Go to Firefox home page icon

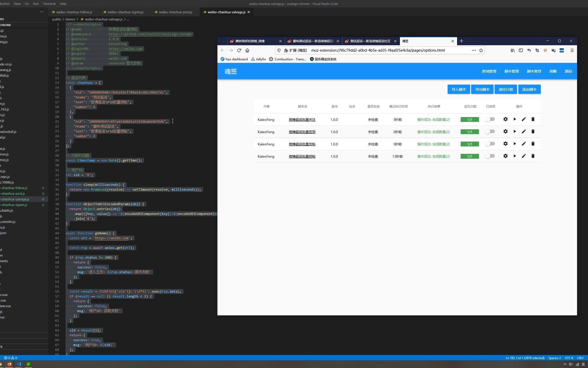247,50
